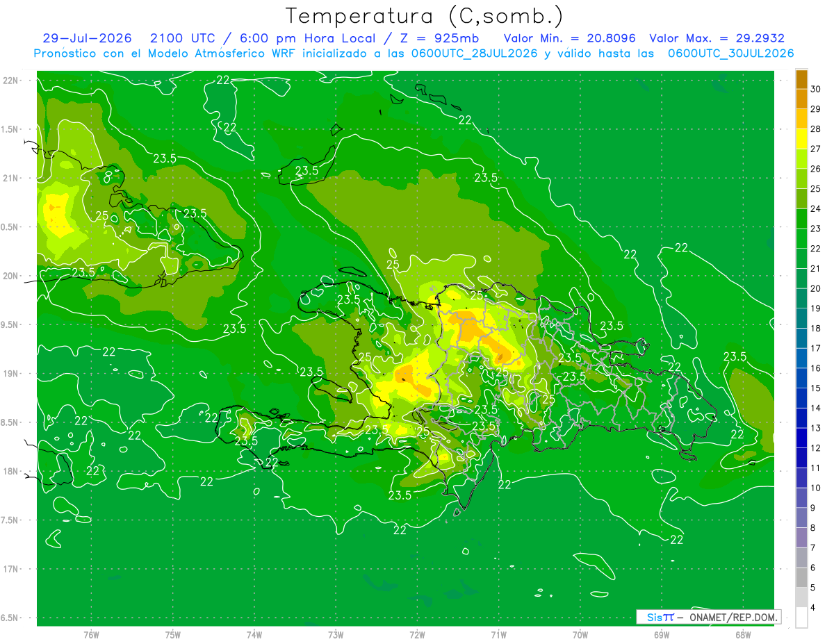Click the '76W' longitude axis label
Image resolution: width=834 pixels, height=644 pixels.
pyautogui.click(x=91, y=635)
